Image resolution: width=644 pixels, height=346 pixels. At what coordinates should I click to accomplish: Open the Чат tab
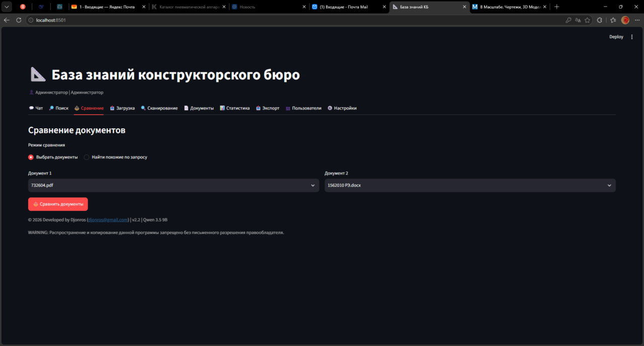pyautogui.click(x=36, y=108)
